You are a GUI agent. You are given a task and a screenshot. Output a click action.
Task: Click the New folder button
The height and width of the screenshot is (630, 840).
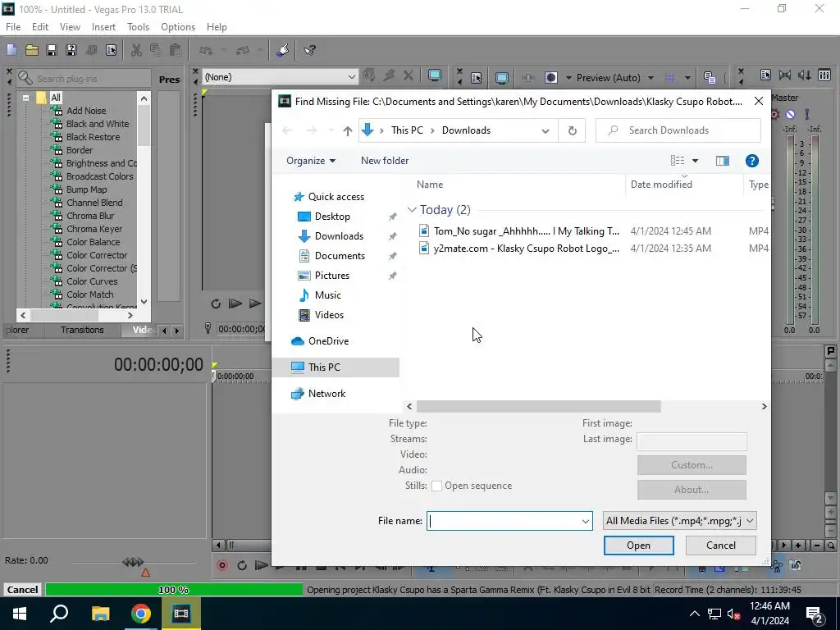pyautogui.click(x=385, y=161)
